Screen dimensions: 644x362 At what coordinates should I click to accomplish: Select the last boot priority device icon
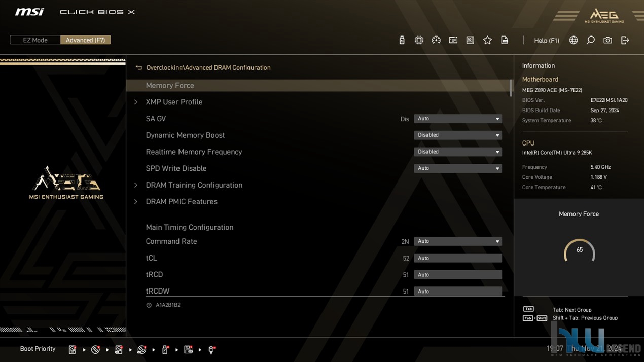click(211, 349)
